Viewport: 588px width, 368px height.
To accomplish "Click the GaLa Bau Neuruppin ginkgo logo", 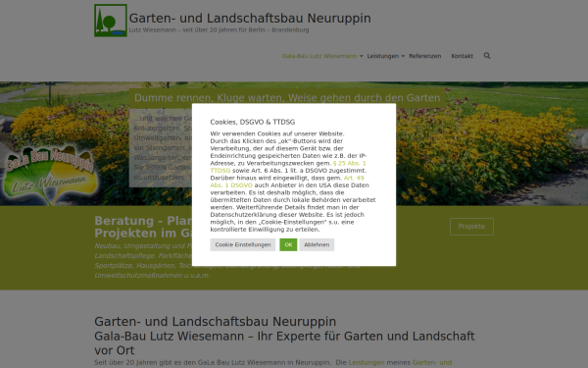I will (50, 175).
